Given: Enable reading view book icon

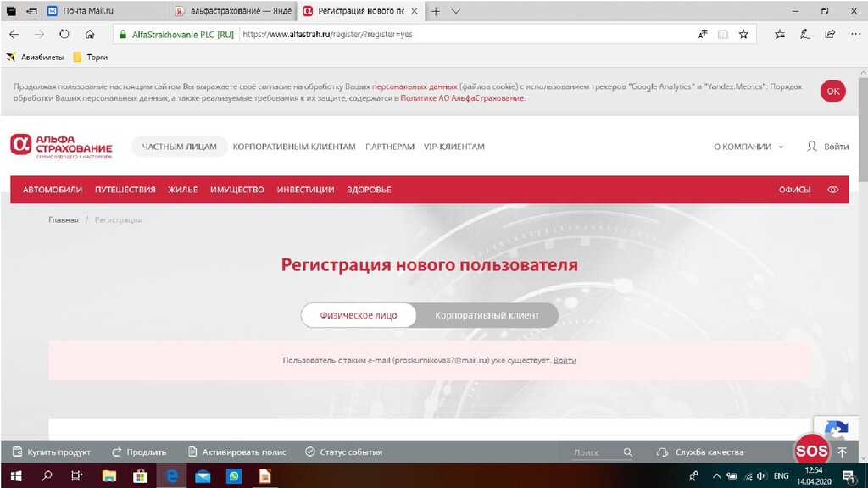Looking at the screenshot, I should pyautogui.click(x=722, y=34).
